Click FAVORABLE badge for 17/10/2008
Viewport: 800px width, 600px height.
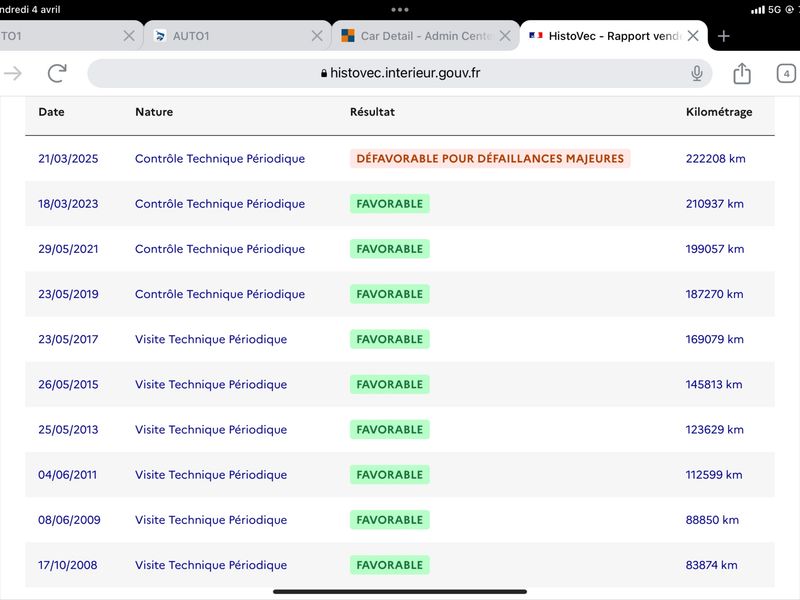tap(390, 565)
